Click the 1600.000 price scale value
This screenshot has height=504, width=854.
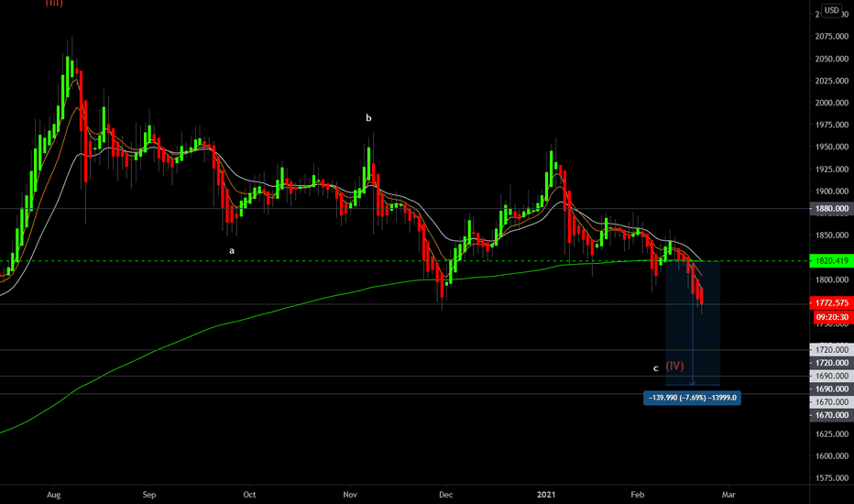point(832,456)
